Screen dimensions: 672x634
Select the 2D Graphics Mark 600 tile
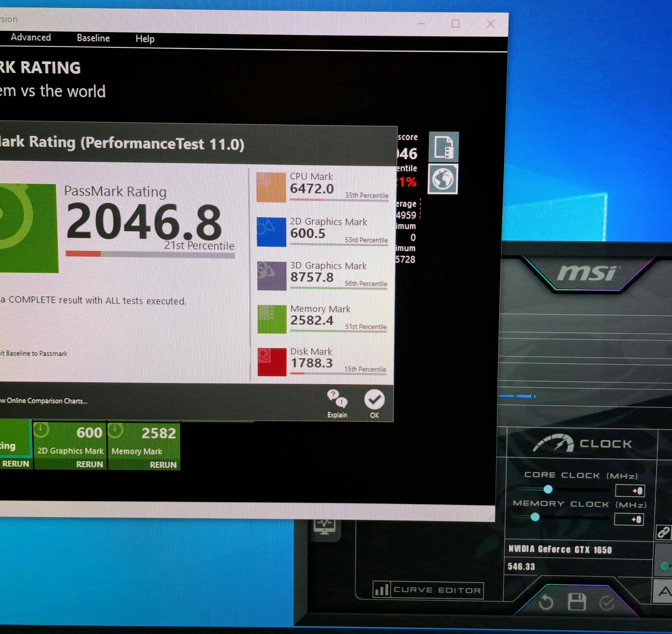pyautogui.click(x=70, y=446)
